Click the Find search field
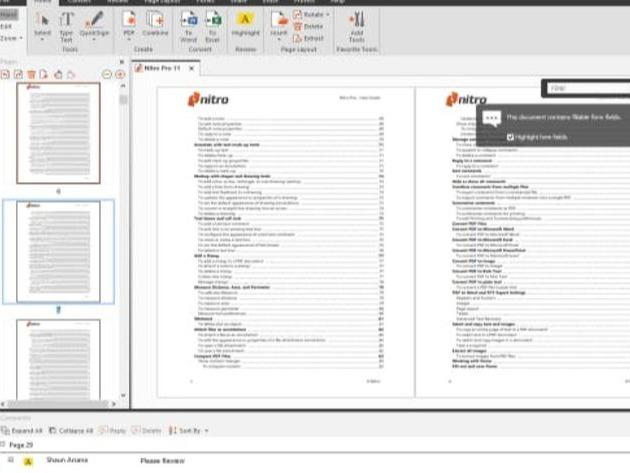The width and height of the screenshot is (630, 473). tap(586, 89)
